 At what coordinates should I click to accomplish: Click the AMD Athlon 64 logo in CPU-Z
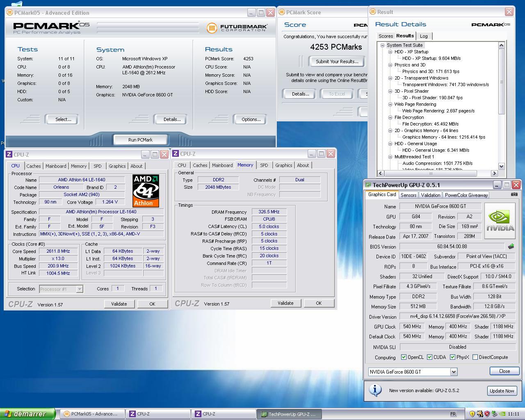click(146, 191)
